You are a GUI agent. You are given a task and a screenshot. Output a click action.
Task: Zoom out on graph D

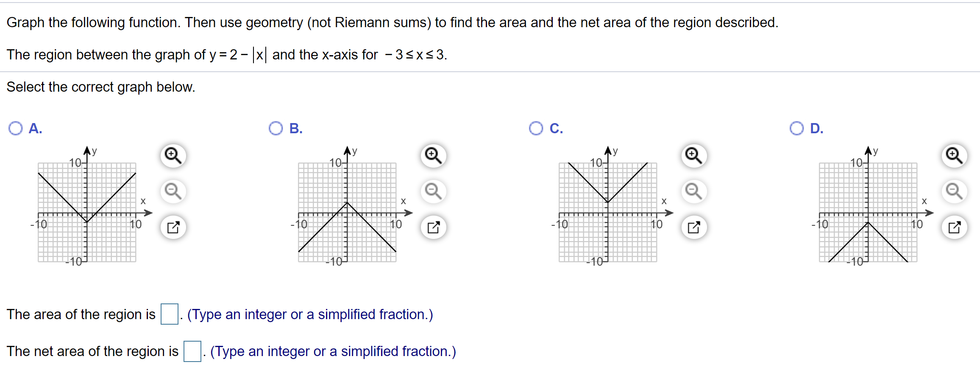pyautogui.click(x=954, y=191)
